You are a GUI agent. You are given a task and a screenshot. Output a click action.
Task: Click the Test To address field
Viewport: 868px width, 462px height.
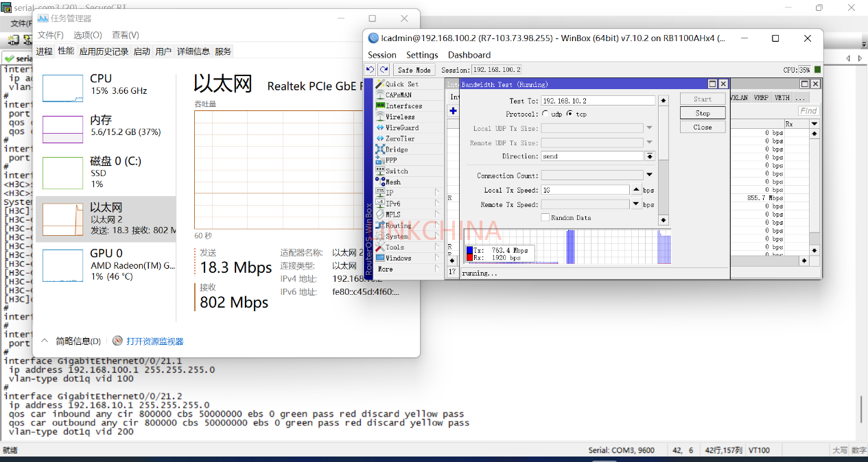pyautogui.click(x=598, y=101)
